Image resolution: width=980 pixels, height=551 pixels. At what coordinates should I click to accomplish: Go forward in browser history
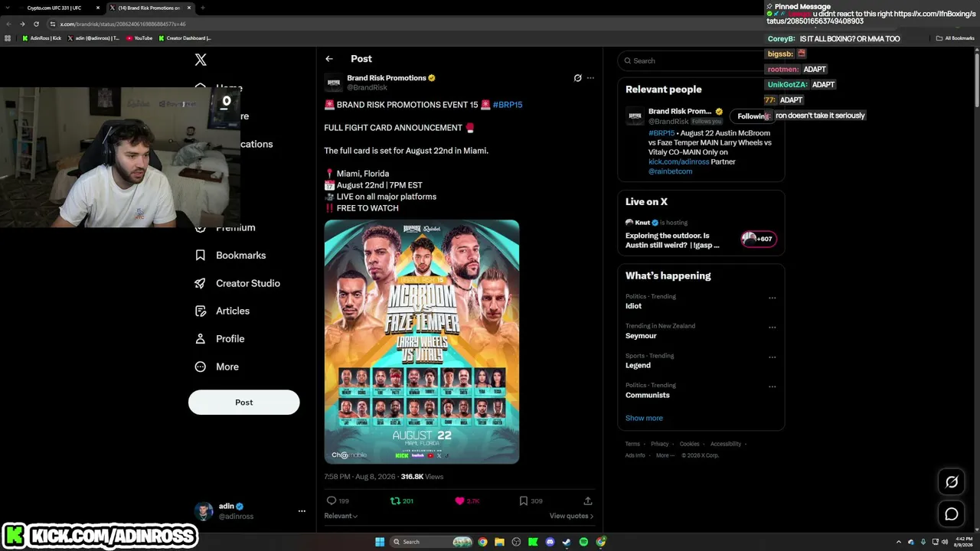22,24
